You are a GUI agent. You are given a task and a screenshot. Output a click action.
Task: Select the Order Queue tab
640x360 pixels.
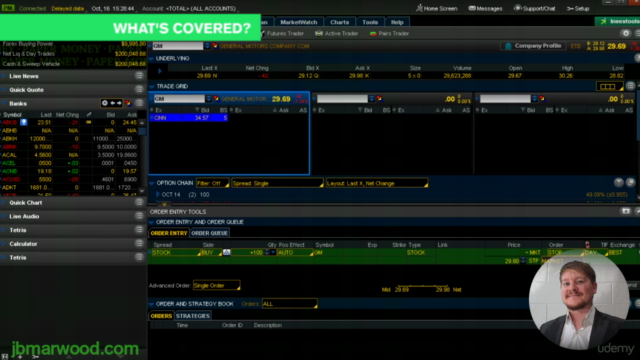pos(209,233)
